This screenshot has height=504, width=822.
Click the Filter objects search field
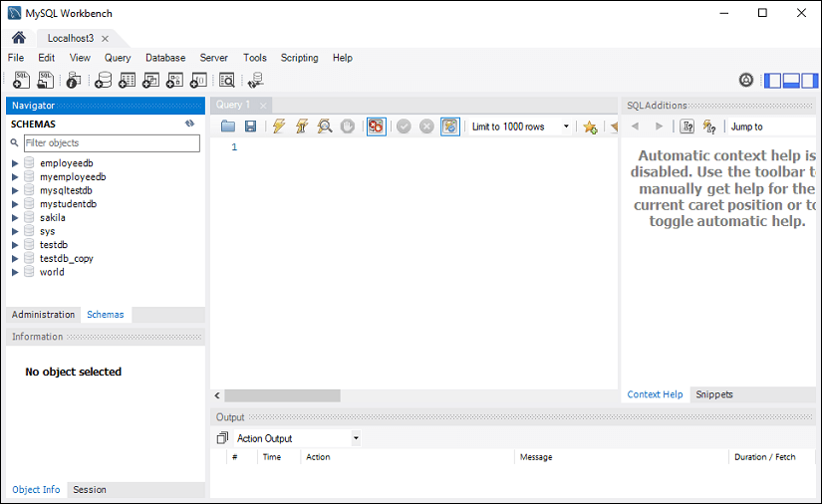point(112,143)
